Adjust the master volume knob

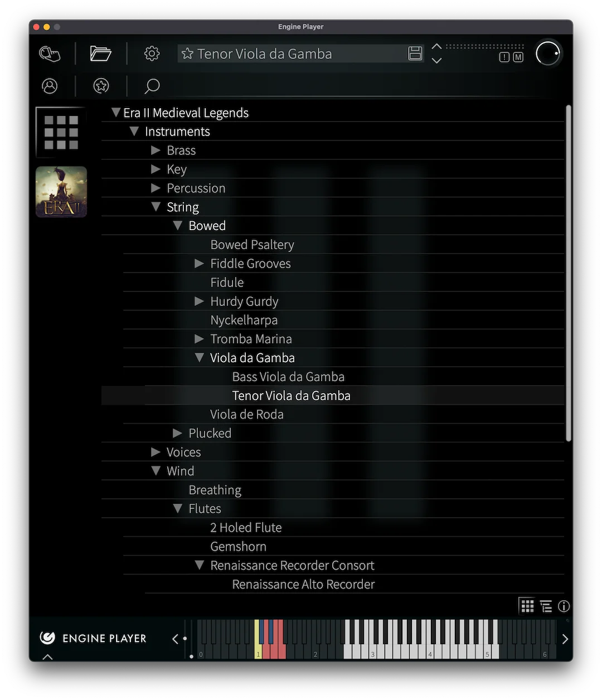click(x=548, y=54)
